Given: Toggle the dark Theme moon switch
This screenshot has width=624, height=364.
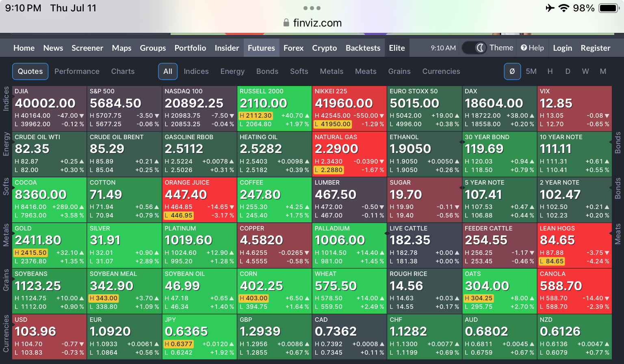Looking at the screenshot, I should (474, 48).
